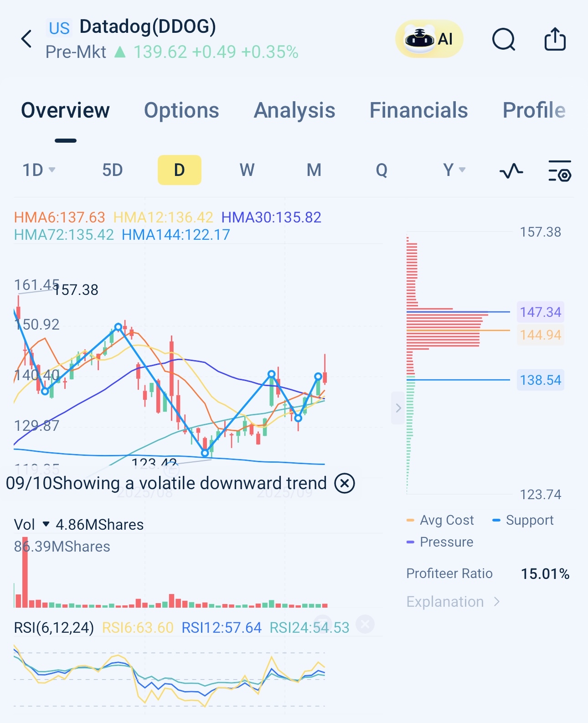Open the Financials tab
588x723 pixels.
tap(418, 110)
